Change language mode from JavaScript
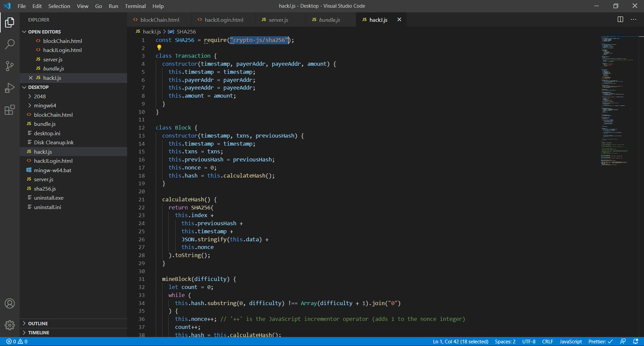 coord(571,342)
